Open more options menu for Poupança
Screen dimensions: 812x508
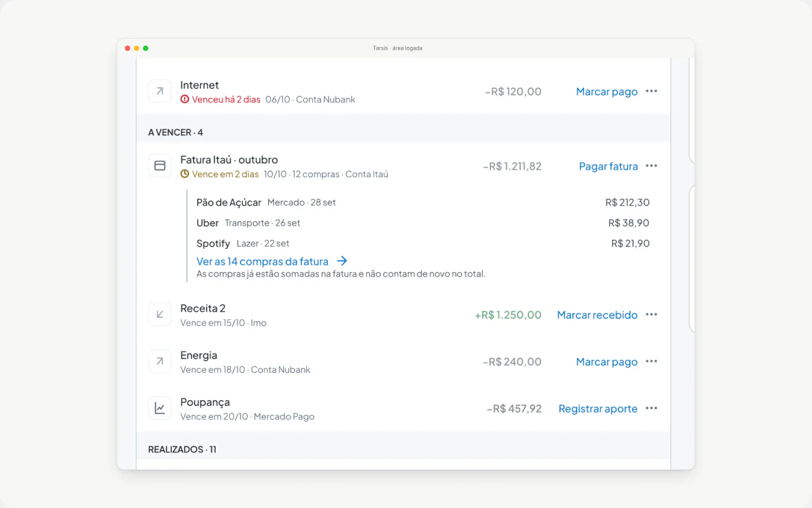pyautogui.click(x=652, y=408)
